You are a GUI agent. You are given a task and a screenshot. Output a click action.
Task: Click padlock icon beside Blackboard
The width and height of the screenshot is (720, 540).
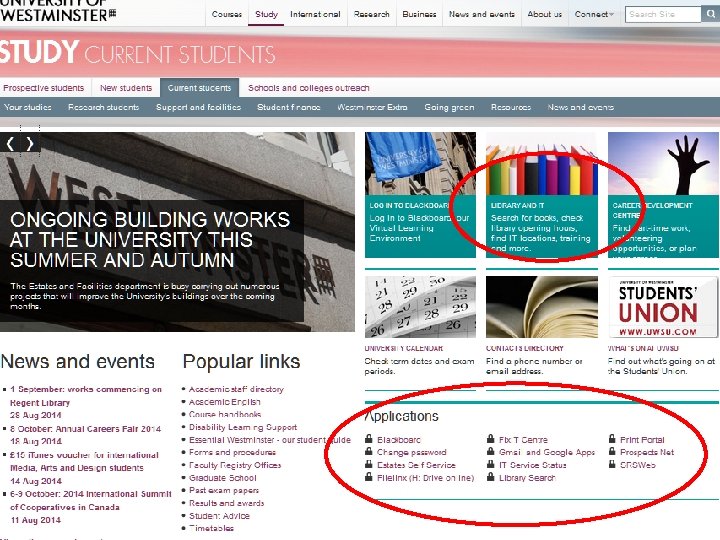tap(368, 439)
